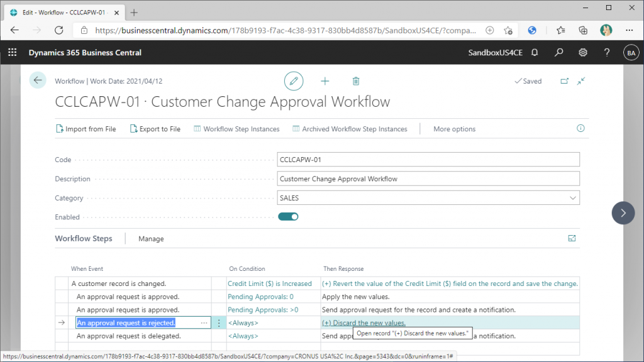
Task: Open the app launcher waffle menu
Action: 13,53
